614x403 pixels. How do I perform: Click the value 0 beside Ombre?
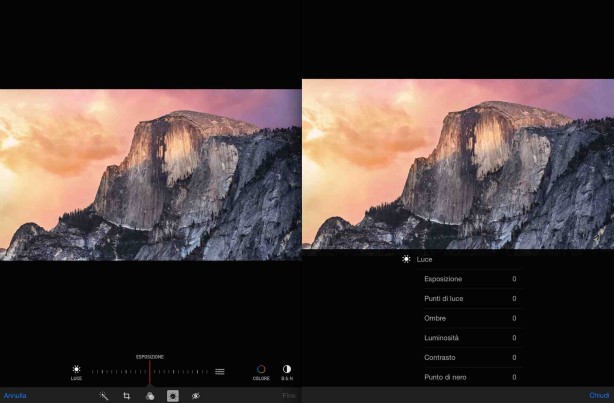click(514, 318)
